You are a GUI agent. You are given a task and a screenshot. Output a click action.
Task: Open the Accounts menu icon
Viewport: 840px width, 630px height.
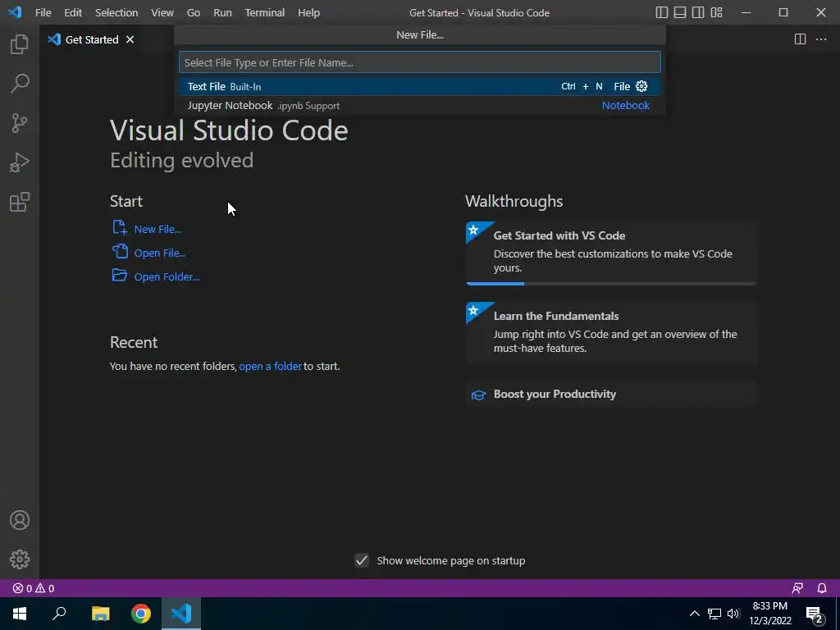tap(20, 520)
